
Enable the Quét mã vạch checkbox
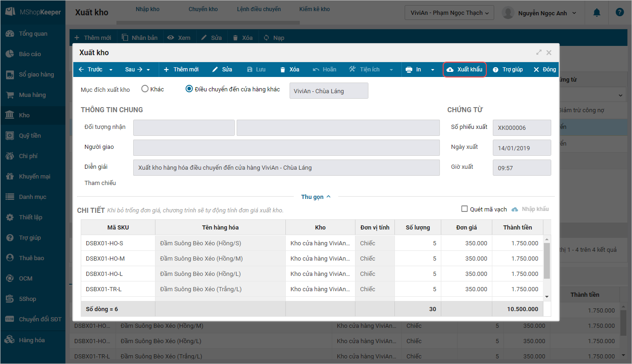click(x=464, y=209)
